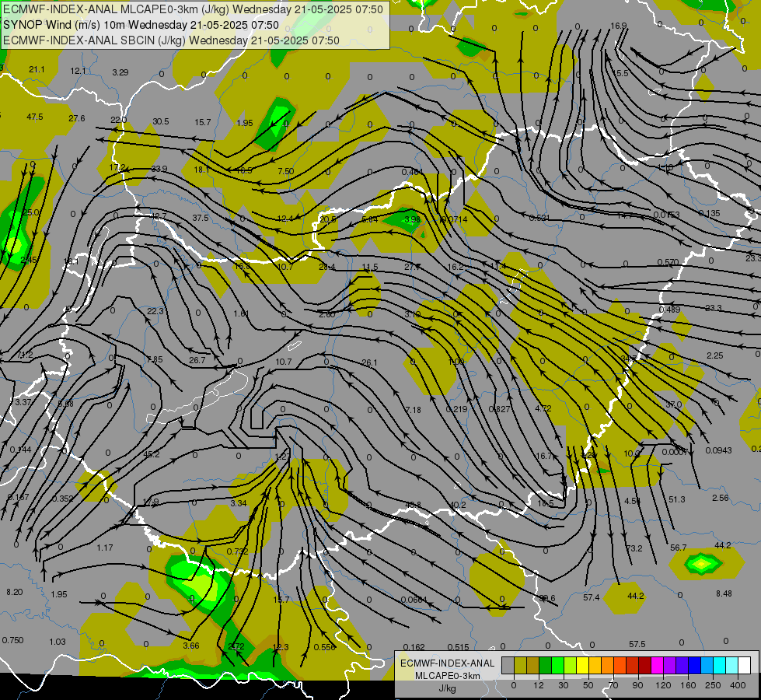Click the SYNOP Wind (m/s) 10m header line
The width and height of the screenshot is (761, 700).
(x=141, y=25)
